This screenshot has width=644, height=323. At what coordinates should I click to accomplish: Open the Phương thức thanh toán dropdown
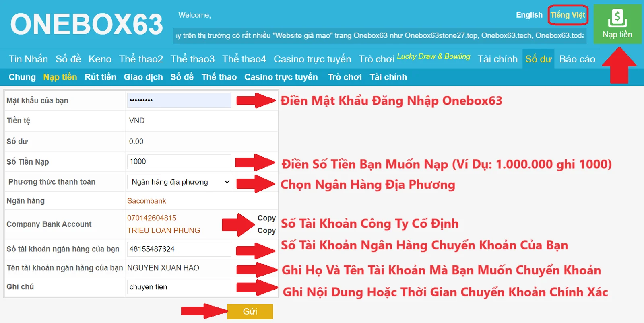[x=180, y=182]
